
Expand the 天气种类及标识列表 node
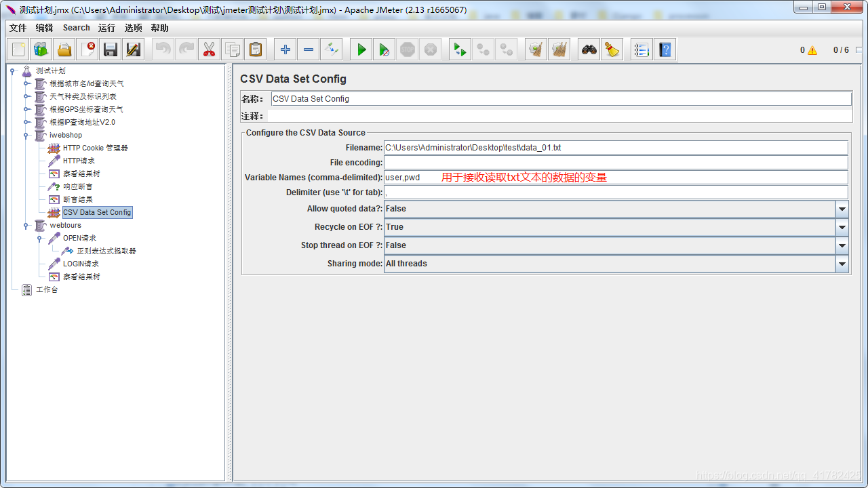click(26, 96)
